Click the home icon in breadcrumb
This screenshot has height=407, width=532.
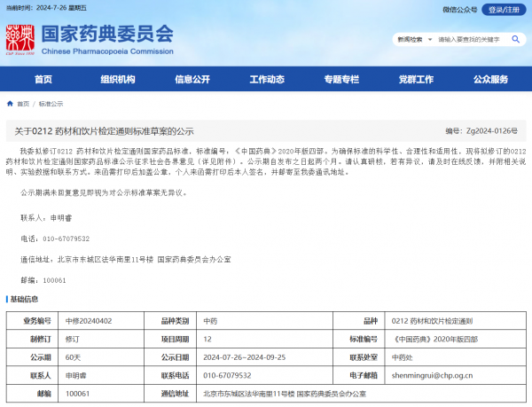click(x=10, y=103)
